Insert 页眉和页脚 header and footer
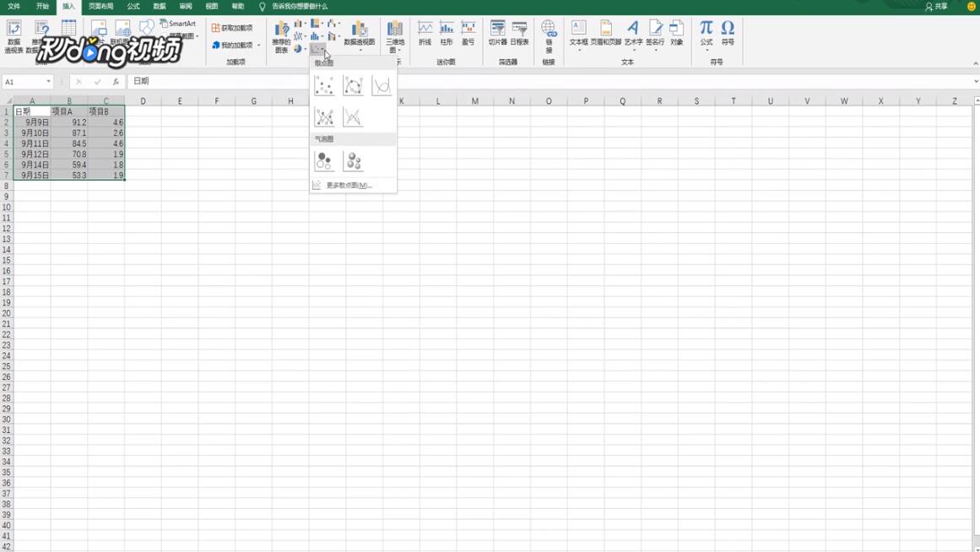 [605, 33]
